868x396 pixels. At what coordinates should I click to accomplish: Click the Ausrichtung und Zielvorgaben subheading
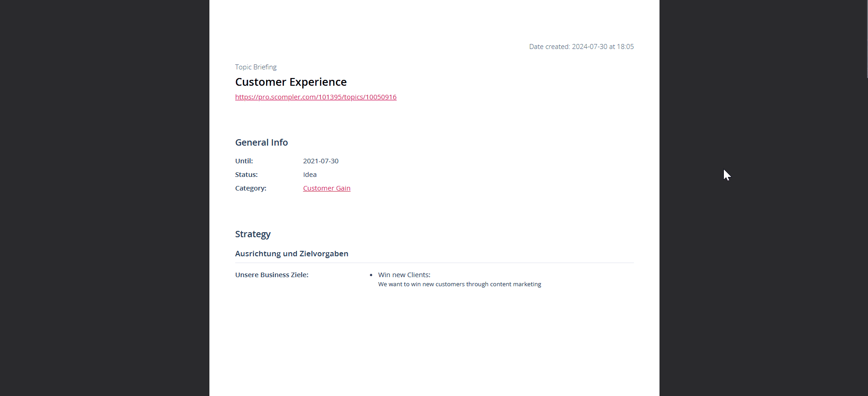291,254
